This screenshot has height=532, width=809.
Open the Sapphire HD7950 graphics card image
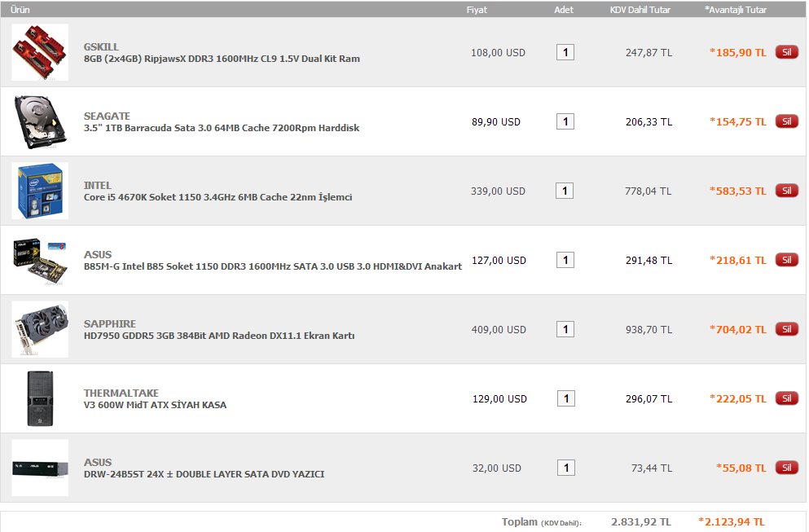[40, 329]
